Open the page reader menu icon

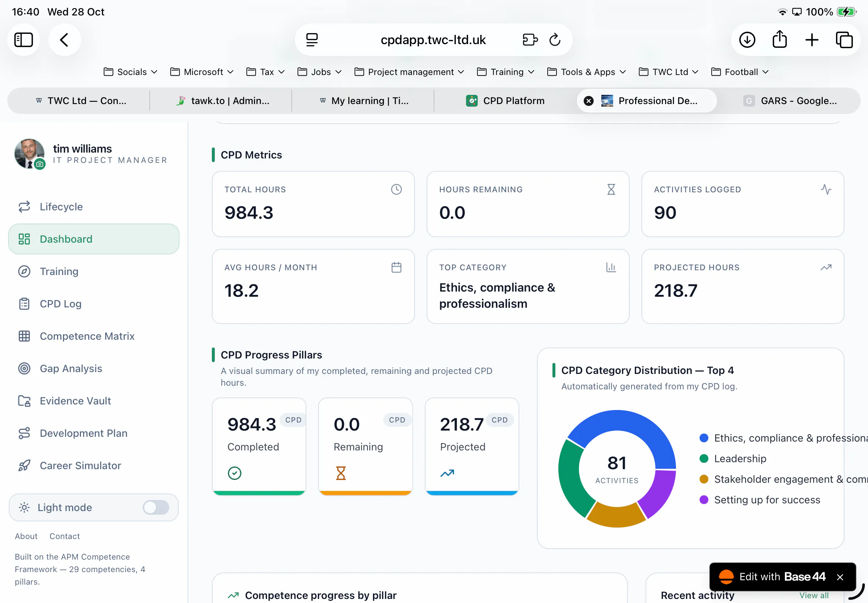312,40
